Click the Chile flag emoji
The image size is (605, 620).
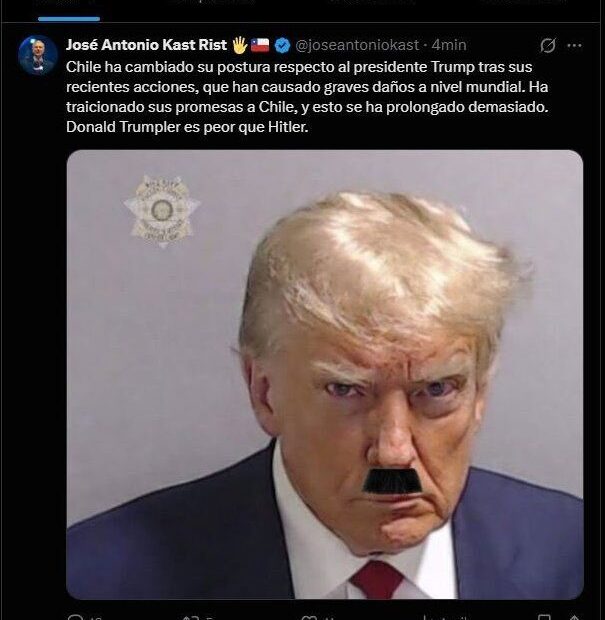tap(260, 45)
